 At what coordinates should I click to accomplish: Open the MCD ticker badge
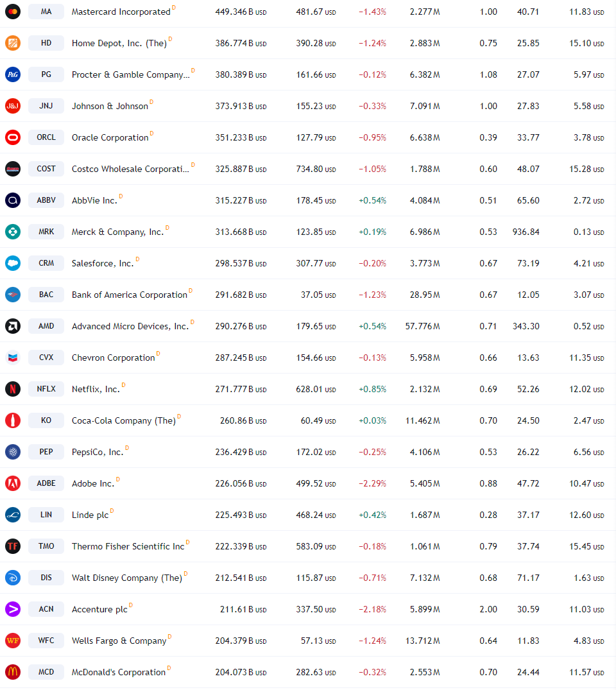click(x=46, y=673)
